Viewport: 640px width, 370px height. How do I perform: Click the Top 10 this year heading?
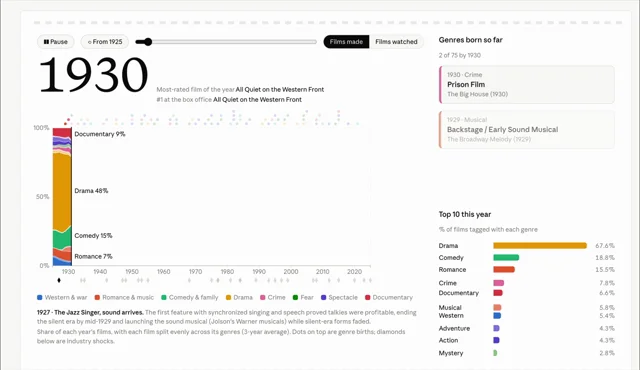pos(465,214)
